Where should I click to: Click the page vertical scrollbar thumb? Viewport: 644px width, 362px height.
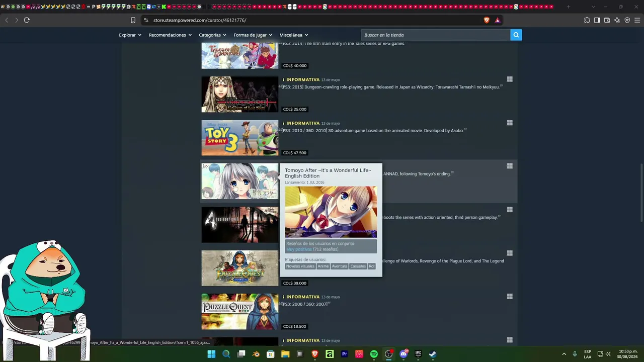[641, 193]
